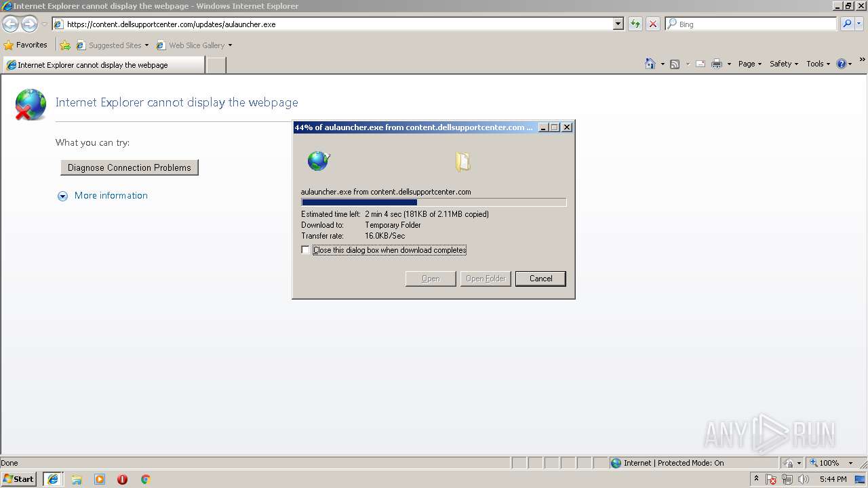Click the Read Mail envelope icon

point(701,64)
